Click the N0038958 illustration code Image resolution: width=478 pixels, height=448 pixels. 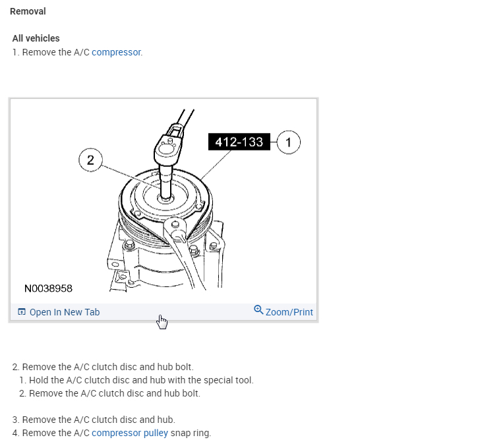[48, 288]
